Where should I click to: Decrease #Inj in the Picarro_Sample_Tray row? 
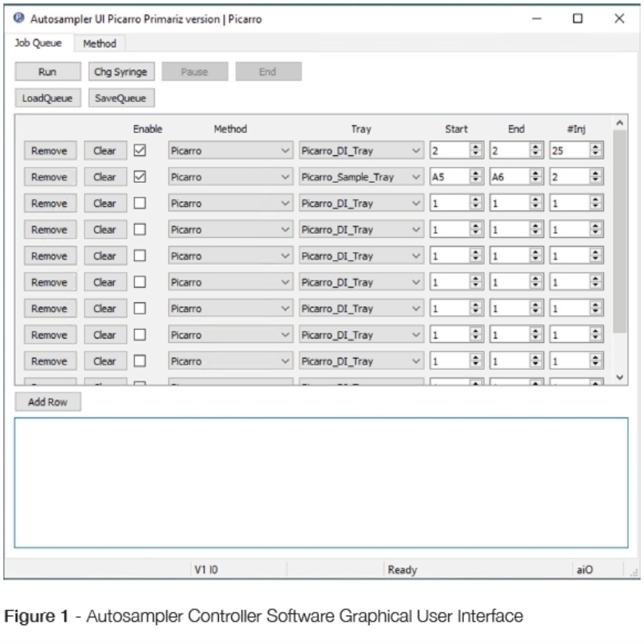[596, 181]
